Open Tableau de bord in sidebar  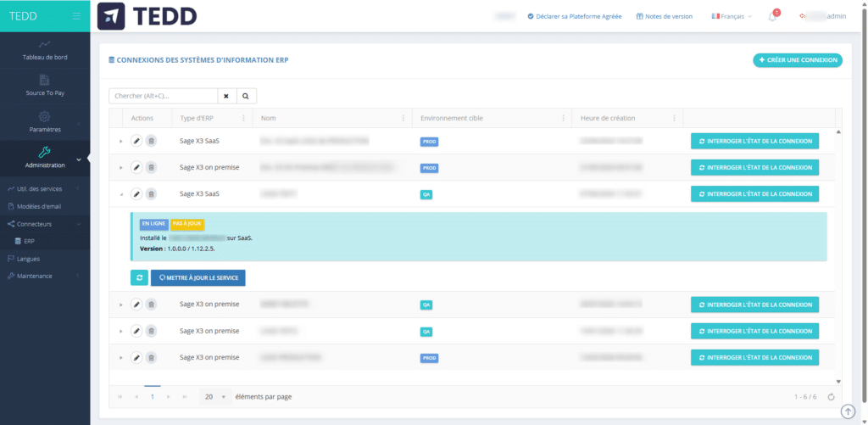click(45, 50)
